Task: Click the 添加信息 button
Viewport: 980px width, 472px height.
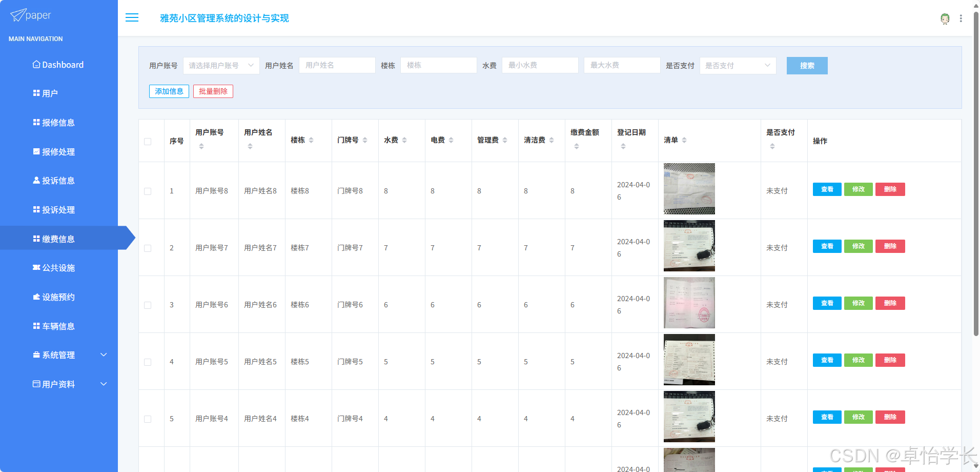Action: [169, 91]
